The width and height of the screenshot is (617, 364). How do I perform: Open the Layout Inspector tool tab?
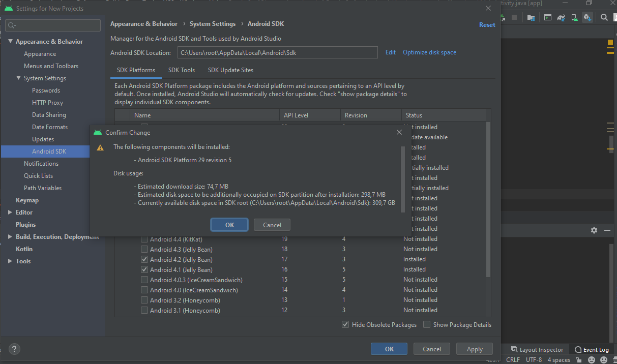coord(536,350)
